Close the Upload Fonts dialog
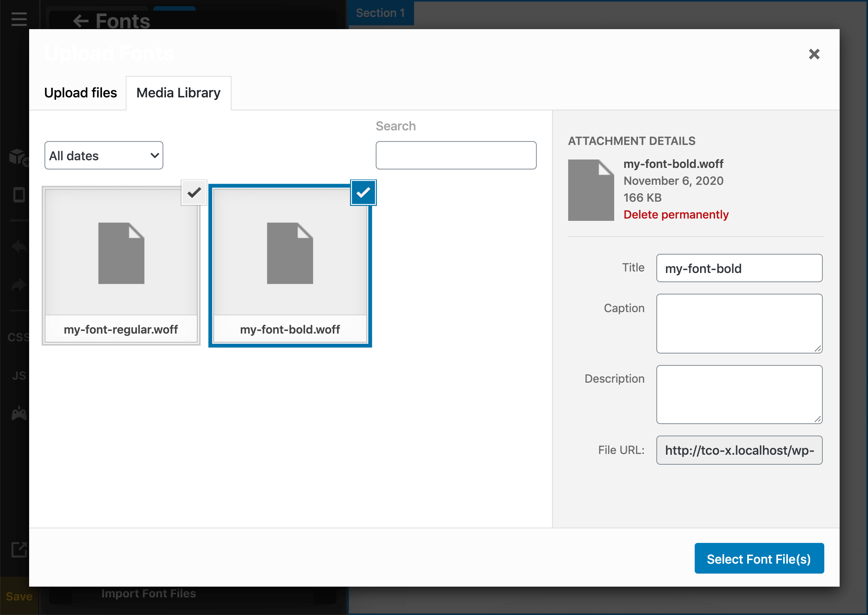This screenshot has width=868, height=615. (x=814, y=54)
